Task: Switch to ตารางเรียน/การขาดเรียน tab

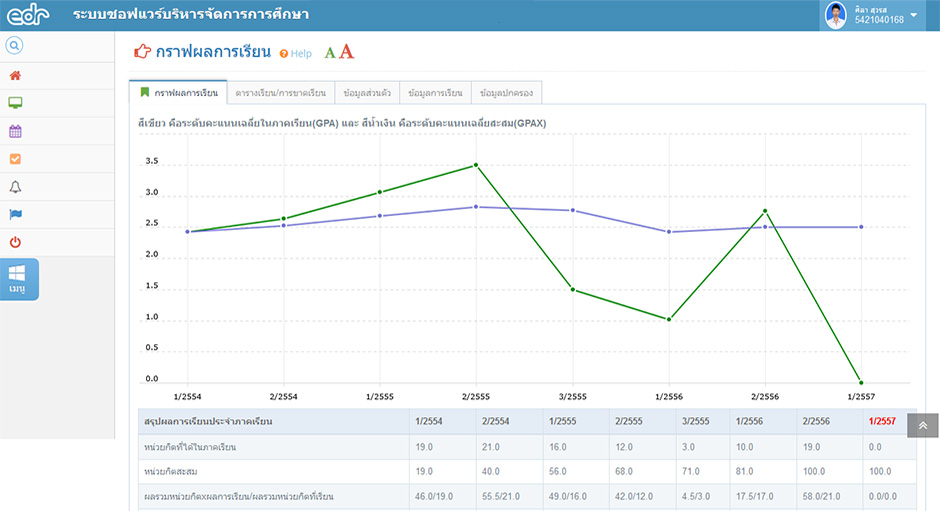Action: tap(280, 93)
